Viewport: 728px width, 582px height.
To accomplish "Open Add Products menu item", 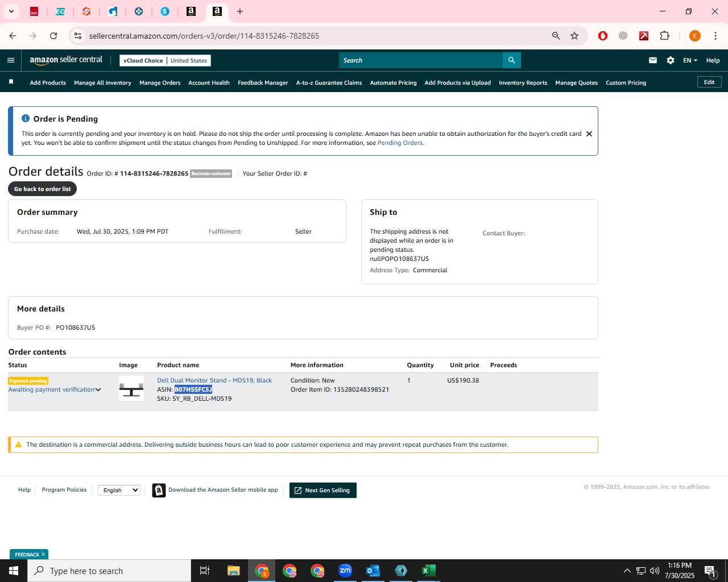I will pos(48,83).
